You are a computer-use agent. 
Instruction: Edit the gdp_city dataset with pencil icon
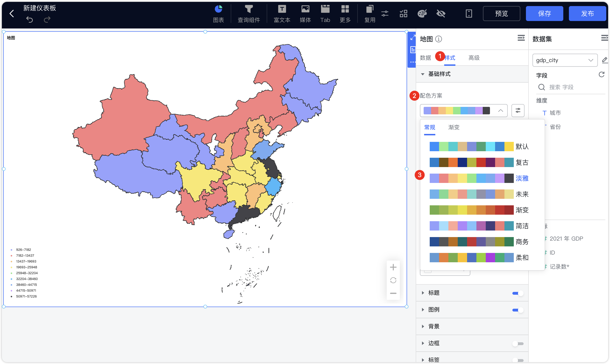click(605, 60)
